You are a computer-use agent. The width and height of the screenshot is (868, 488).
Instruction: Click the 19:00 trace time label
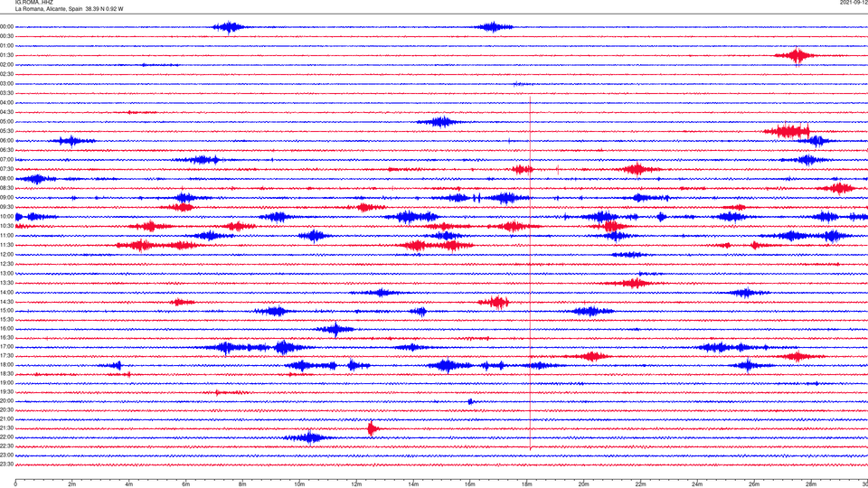tap(6, 383)
